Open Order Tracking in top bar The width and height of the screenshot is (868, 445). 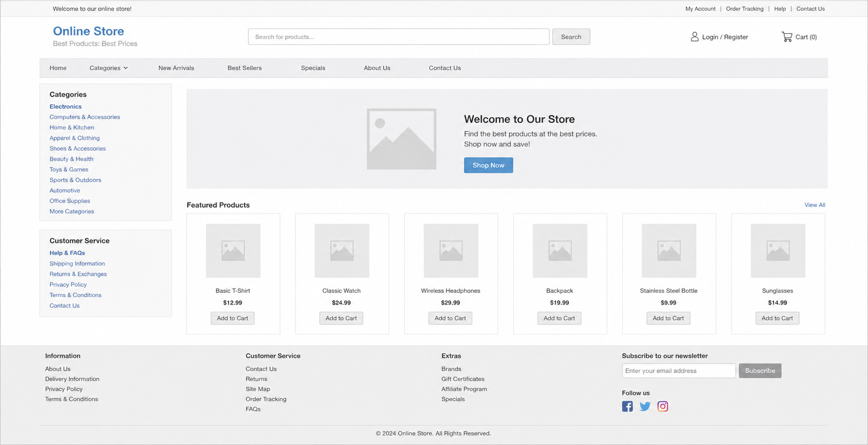coord(744,9)
